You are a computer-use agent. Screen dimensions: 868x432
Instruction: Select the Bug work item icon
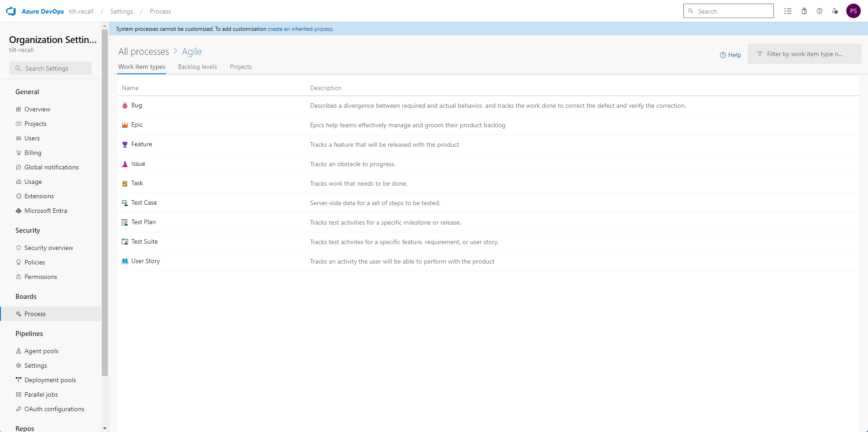(x=125, y=105)
